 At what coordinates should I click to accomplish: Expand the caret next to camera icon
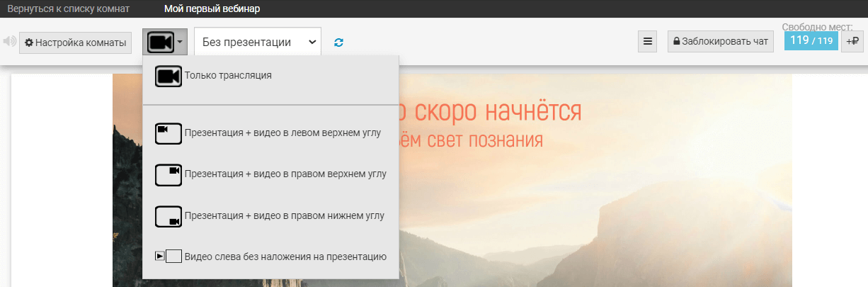[181, 43]
